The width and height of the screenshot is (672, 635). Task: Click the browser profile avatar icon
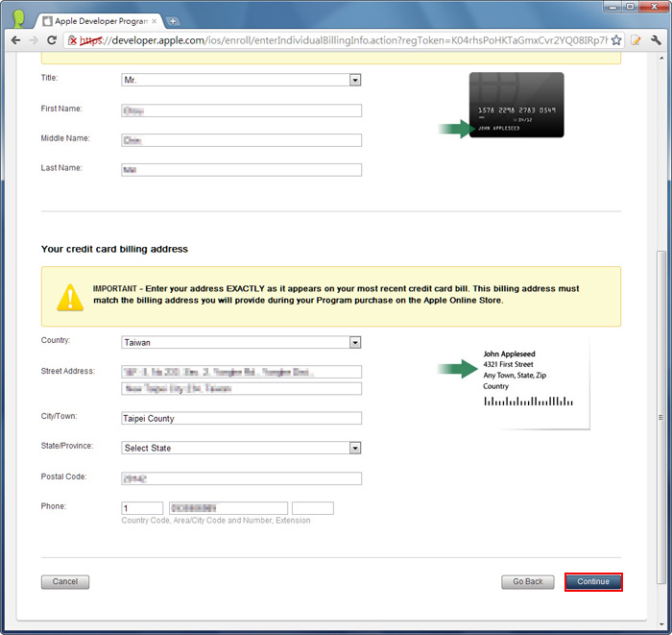pyautogui.click(x=18, y=19)
